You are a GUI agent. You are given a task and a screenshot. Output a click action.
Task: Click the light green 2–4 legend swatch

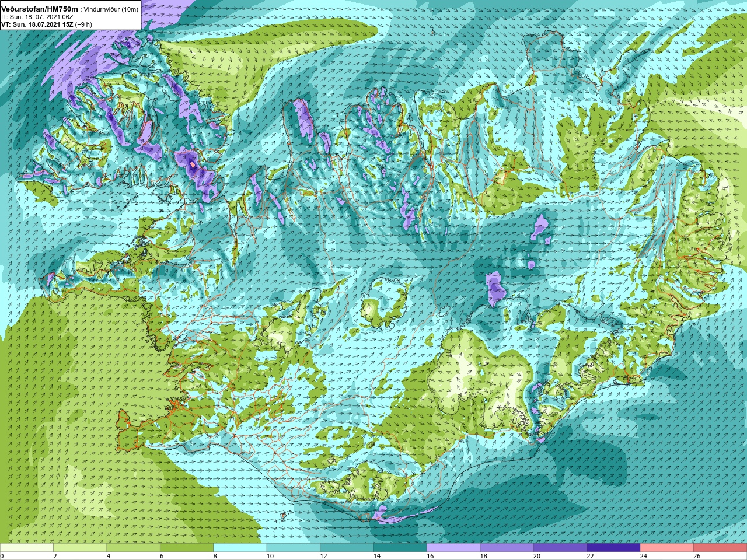tap(81, 548)
